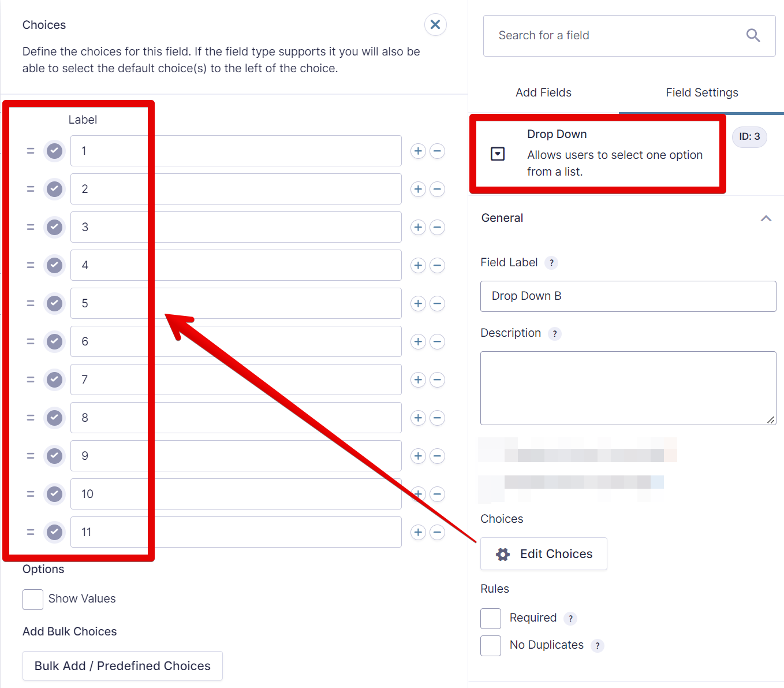Delete choice 11 using minus icon
Screen dimensions: 784x688
tap(438, 533)
